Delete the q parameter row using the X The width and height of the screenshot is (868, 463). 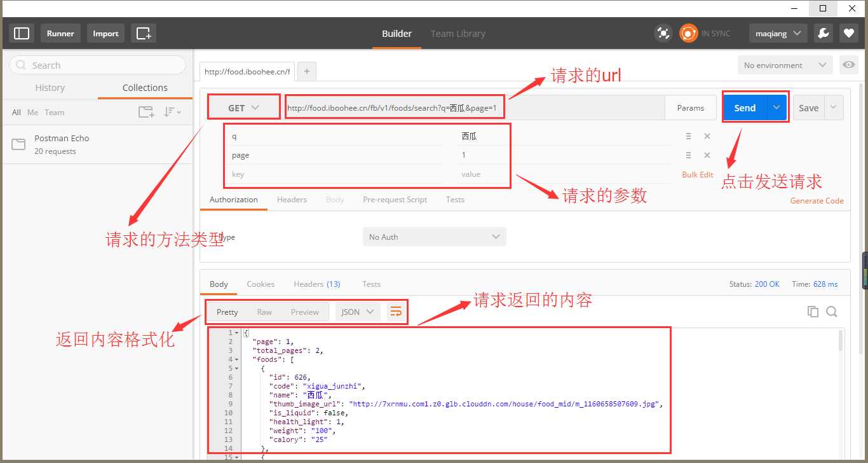coord(707,136)
